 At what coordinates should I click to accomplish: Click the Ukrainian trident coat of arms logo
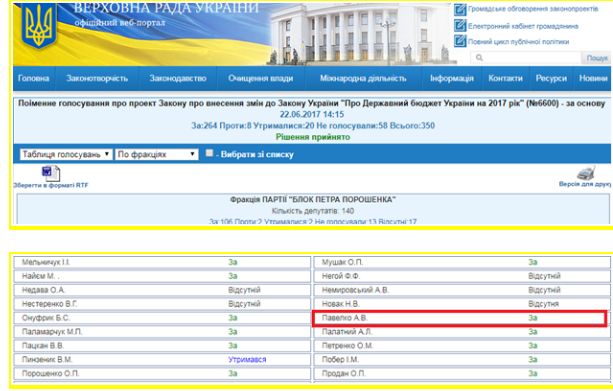pos(39,26)
